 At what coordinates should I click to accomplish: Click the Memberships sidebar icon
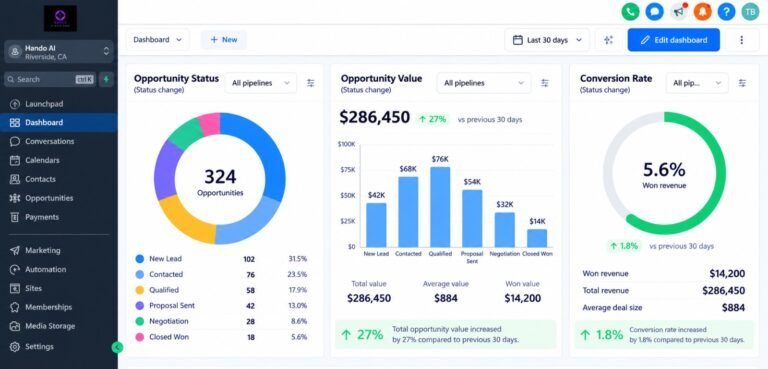(15, 307)
